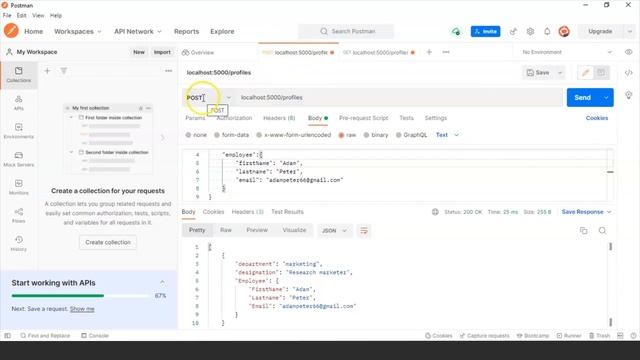Click the onboarding 67% progress bar

80,296
